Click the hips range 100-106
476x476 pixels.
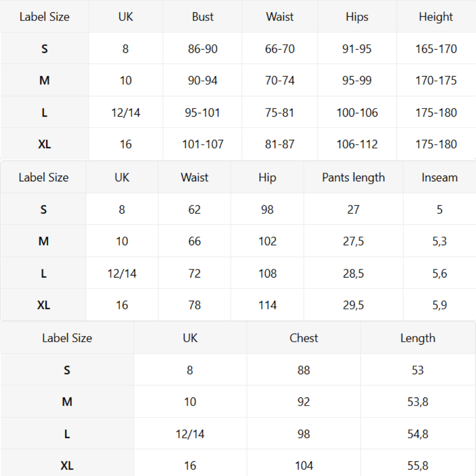[357, 113]
